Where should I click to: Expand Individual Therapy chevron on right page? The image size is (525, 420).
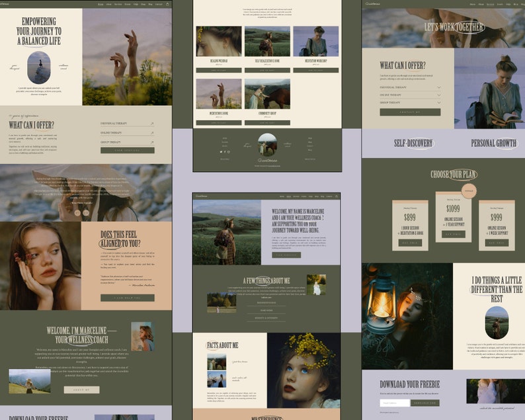438,87
